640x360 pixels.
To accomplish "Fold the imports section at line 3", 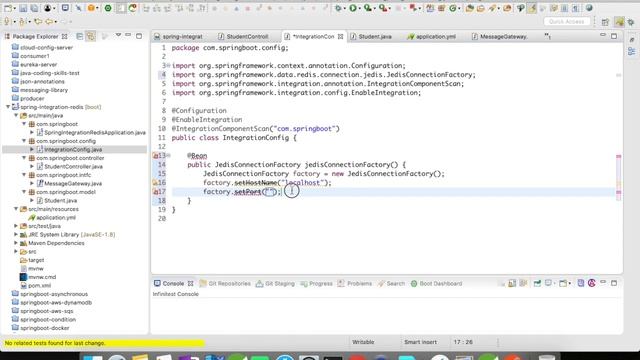I will [169, 65].
